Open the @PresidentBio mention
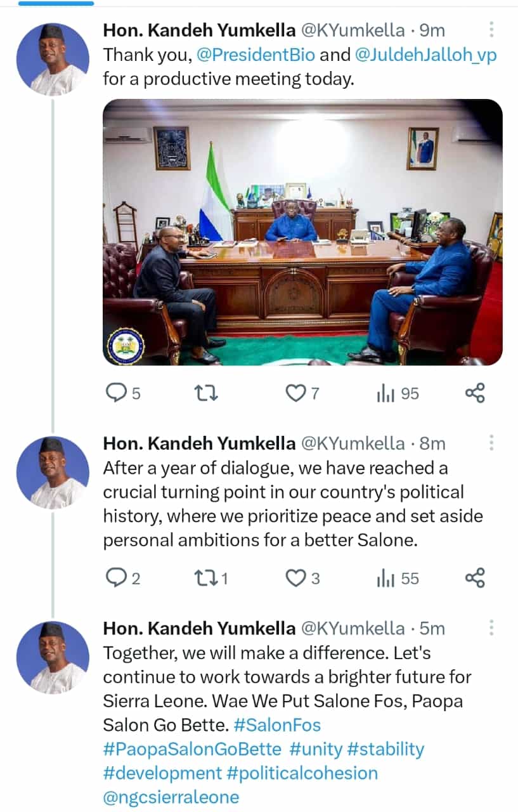The width and height of the screenshot is (518, 812). (x=256, y=55)
